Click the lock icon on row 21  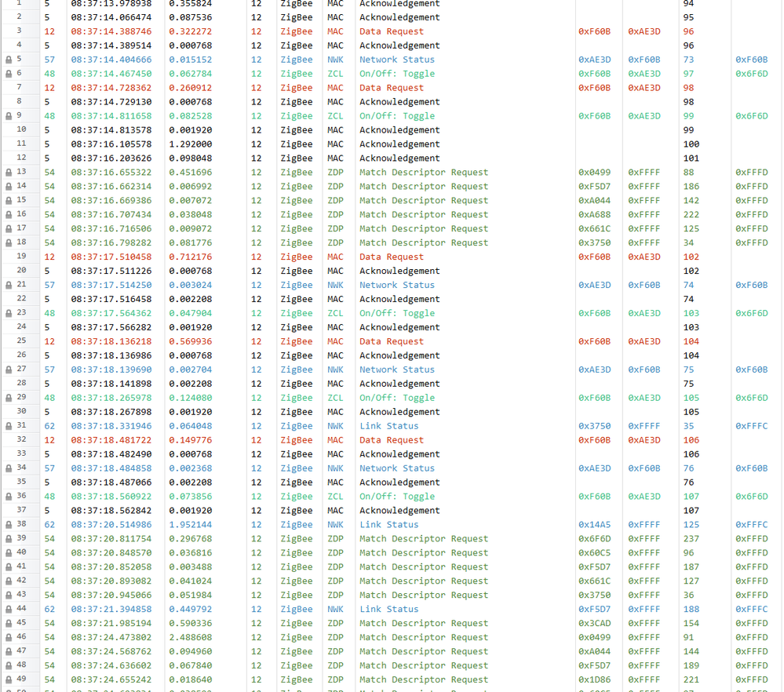pos(9,285)
